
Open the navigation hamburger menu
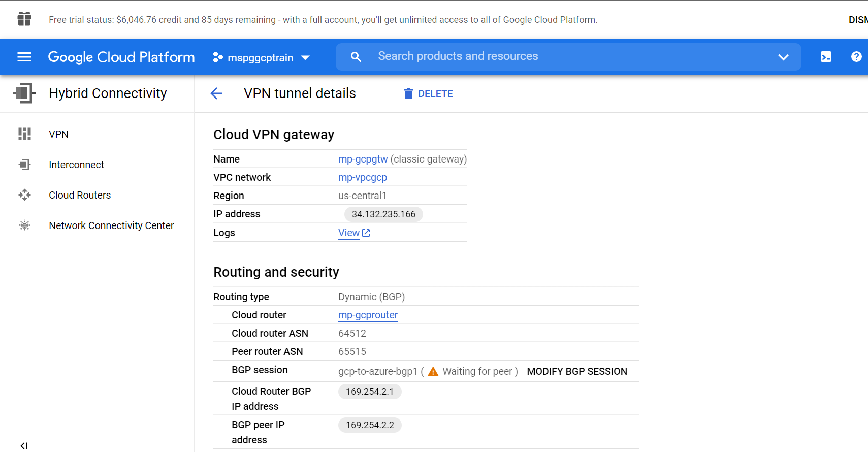tap(24, 57)
